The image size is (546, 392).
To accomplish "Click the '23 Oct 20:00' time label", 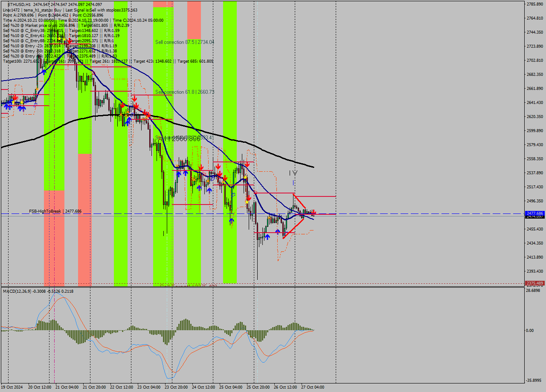I will (x=176, y=387).
